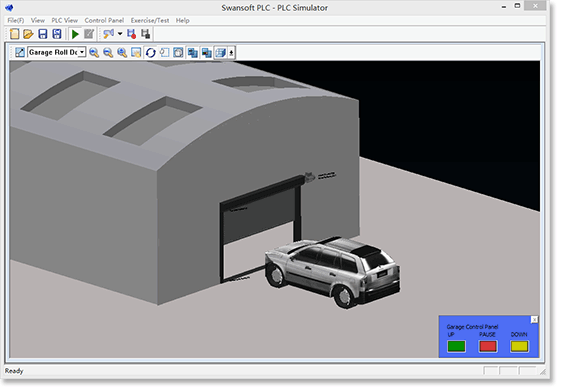Toggle the 3D box view button
The height and width of the screenshot is (389, 564).
click(220, 53)
